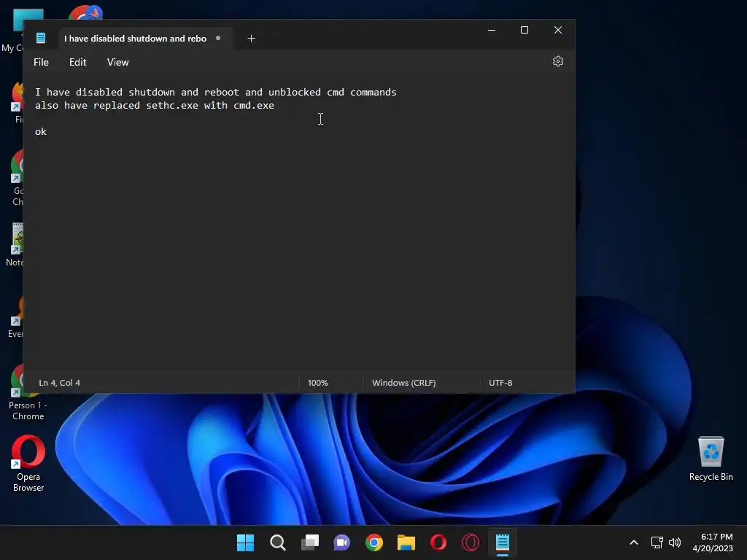Screen dimensions: 747x560
Task: Click the word 'sethc.exe' in the text
Action: point(172,105)
